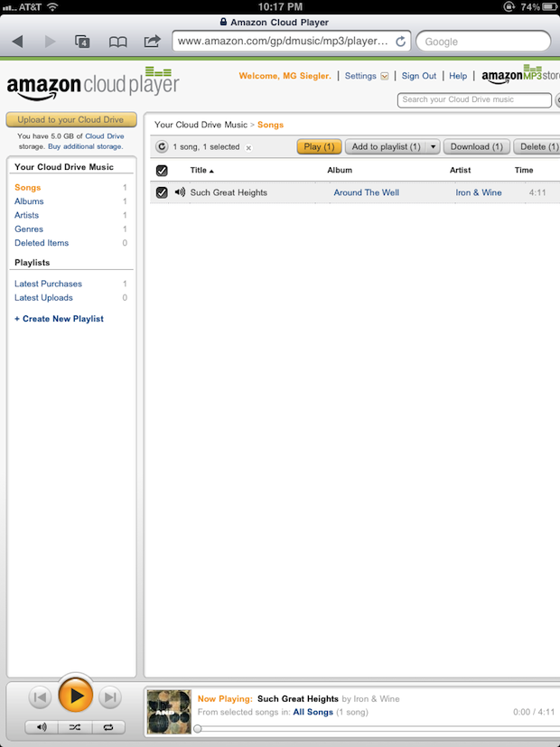Click the playback progress slider handle

[198, 728]
